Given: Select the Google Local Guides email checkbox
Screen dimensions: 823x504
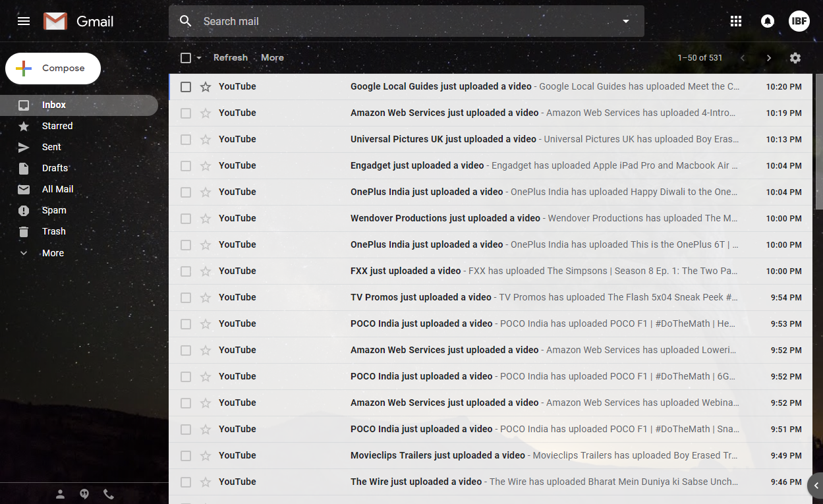Looking at the screenshot, I should coord(186,86).
